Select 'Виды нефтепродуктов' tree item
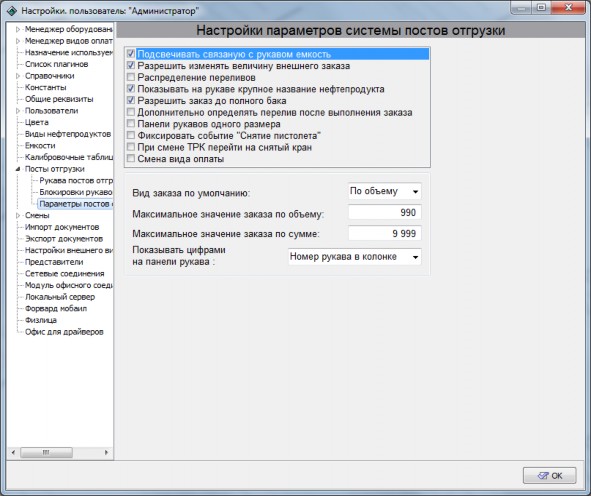 (68, 134)
